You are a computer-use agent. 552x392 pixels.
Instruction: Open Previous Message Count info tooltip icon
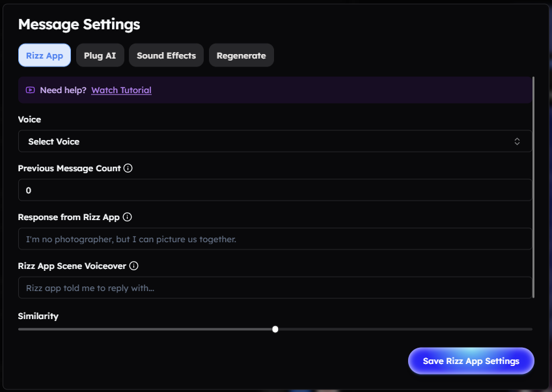[x=128, y=168]
